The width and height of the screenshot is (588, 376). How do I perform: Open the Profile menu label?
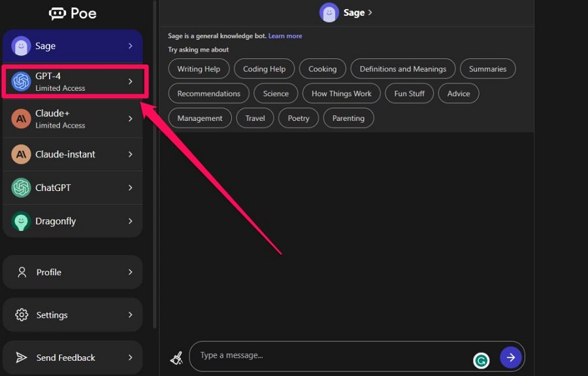[49, 273]
